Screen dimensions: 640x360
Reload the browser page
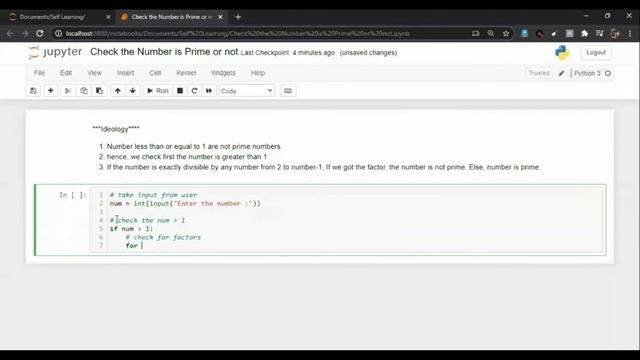pyautogui.click(x=40, y=33)
